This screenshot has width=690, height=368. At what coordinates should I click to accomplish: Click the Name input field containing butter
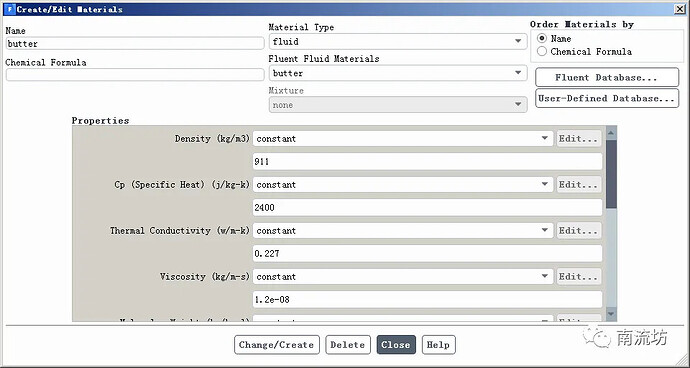pyautogui.click(x=135, y=44)
